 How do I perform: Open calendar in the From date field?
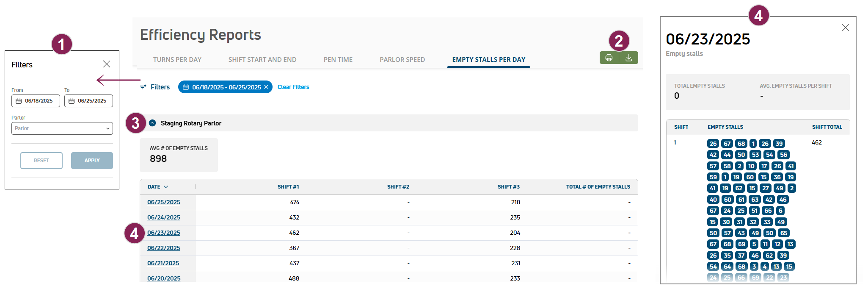[19, 101]
